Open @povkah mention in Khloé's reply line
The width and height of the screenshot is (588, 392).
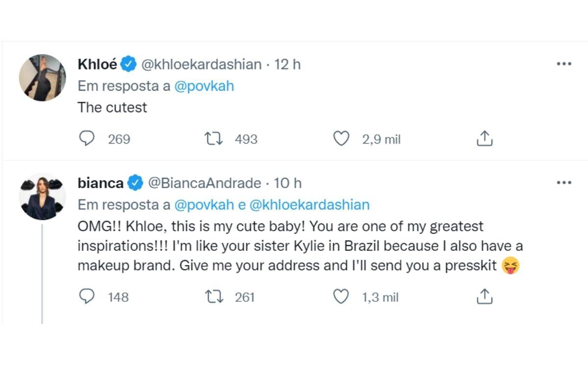(x=204, y=86)
